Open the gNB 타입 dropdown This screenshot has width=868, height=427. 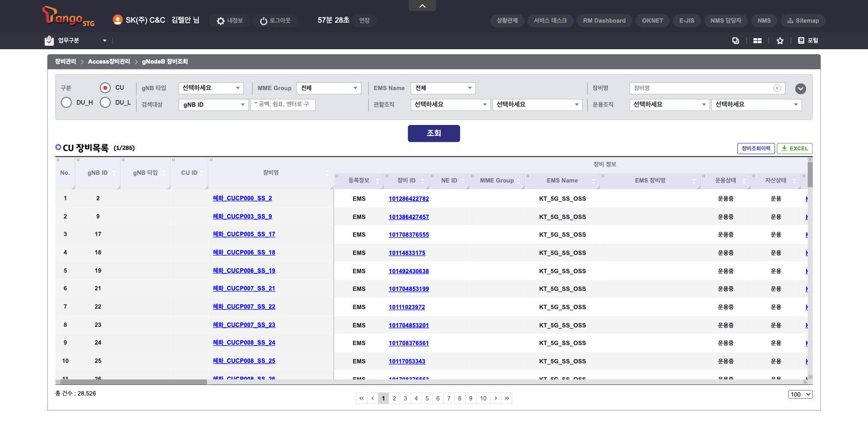[211, 88]
